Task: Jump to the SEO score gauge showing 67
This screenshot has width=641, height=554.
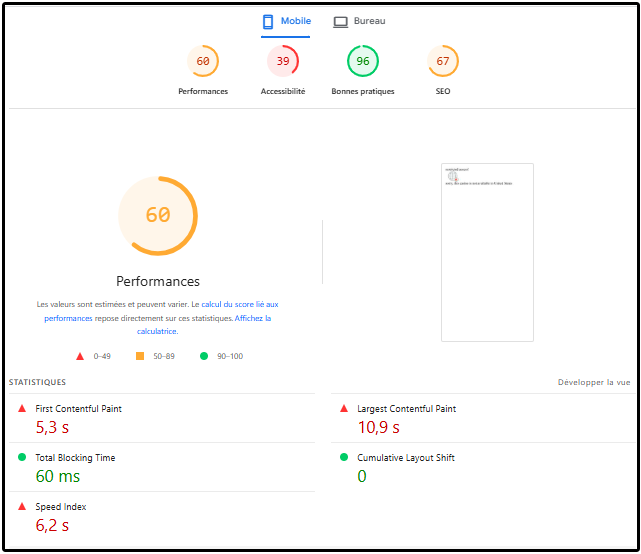Action: tap(443, 62)
